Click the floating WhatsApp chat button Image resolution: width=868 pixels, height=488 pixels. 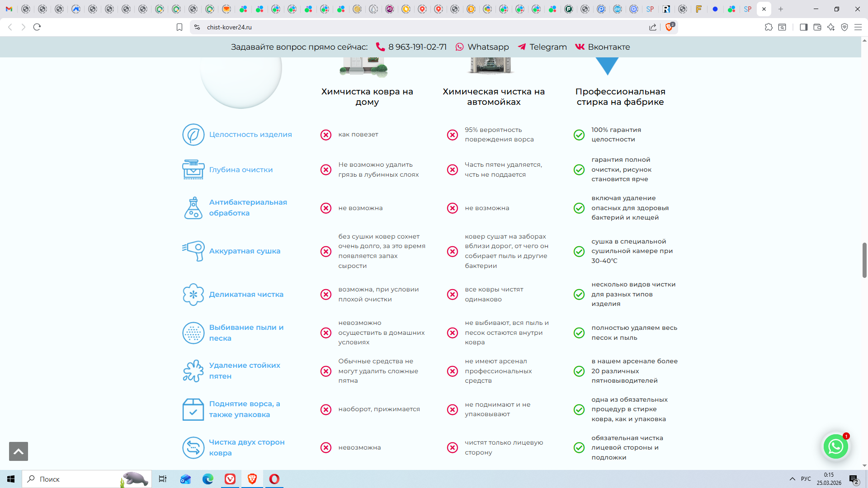(835, 446)
